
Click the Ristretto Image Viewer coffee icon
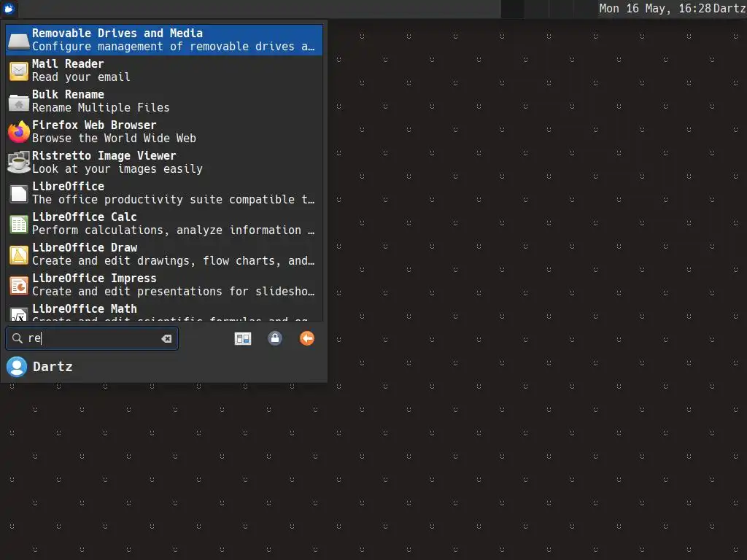point(18,163)
